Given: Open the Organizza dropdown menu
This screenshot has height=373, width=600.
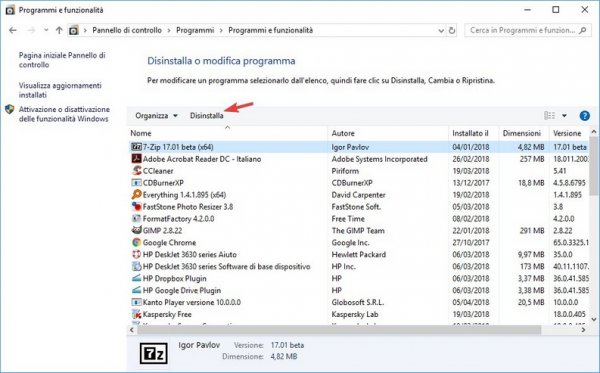Looking at the screenshot, I should (x=156, y=116).
